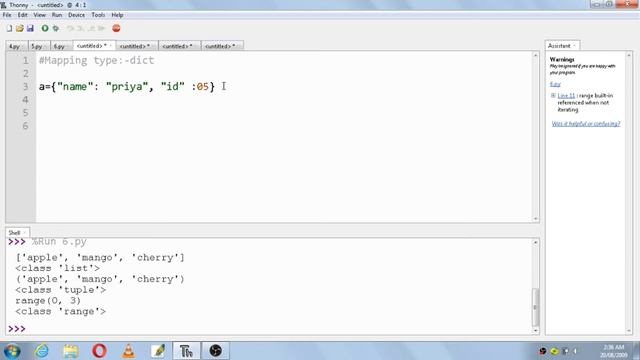
Task: Follow the Line 11 warning link
Action: coord(566,96)
